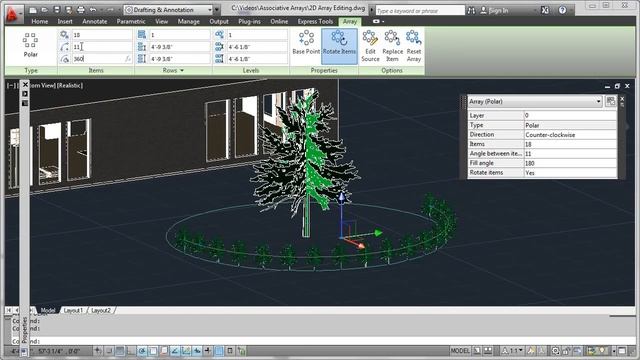Expand the file title bar arrow beside search box

coord(371,9)
